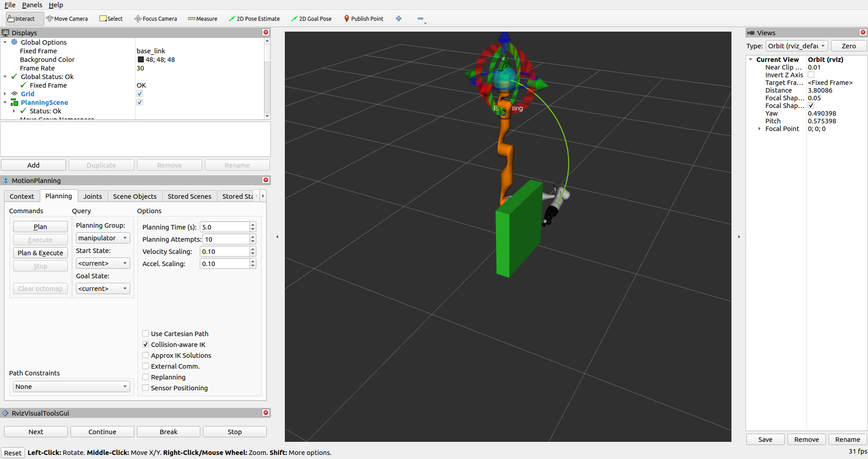Switch to the Joints tab
This screenshot has height=459, width=868.
pyautogui.click(x=93, y=196)
